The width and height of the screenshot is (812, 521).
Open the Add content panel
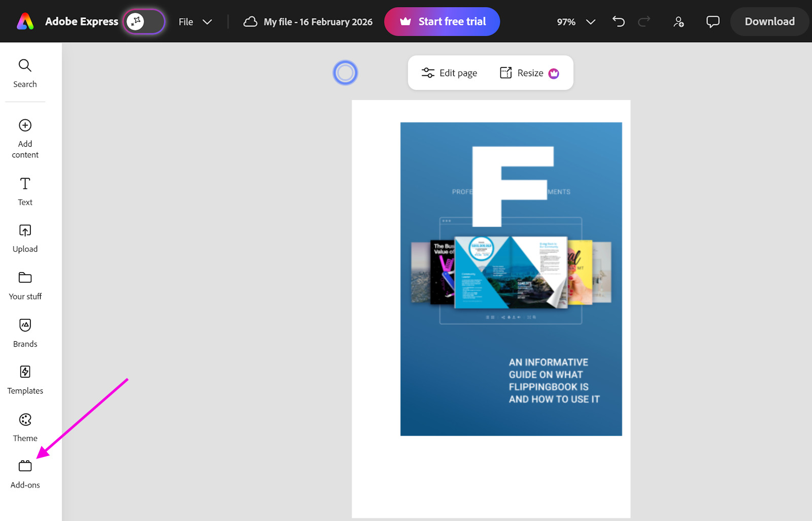tap(25, 138)
